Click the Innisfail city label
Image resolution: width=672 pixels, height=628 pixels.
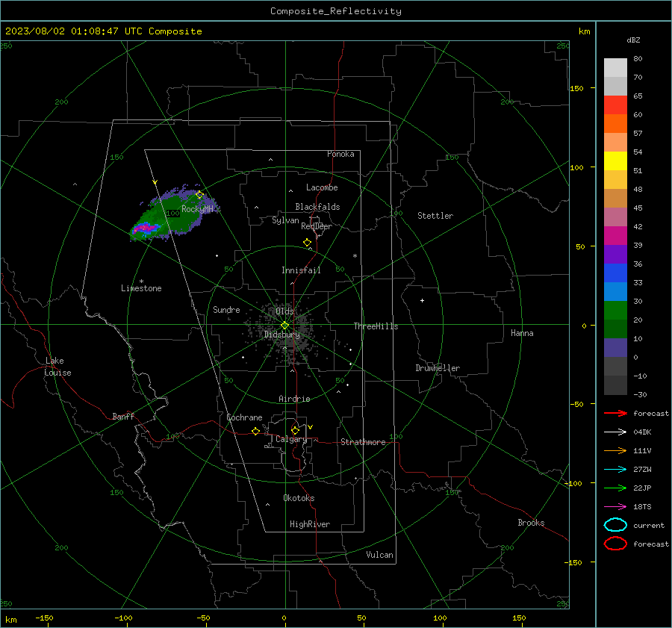click(x=301, y=270)
